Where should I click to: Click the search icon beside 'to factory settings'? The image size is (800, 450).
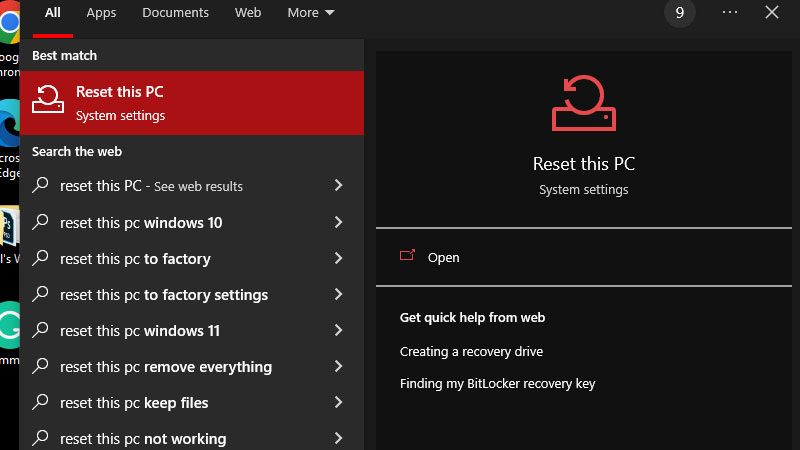pyautogui.click(x=40, y=294)
